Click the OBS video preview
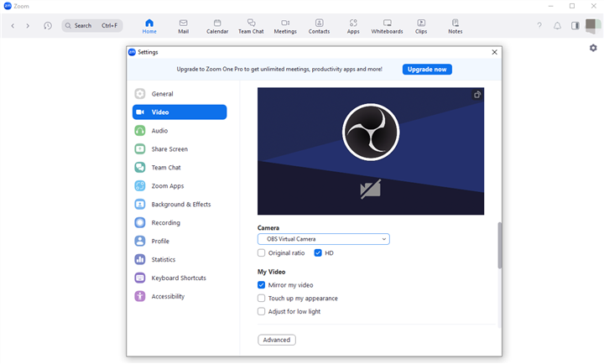 pyautogui.click(x=371, y=151)
